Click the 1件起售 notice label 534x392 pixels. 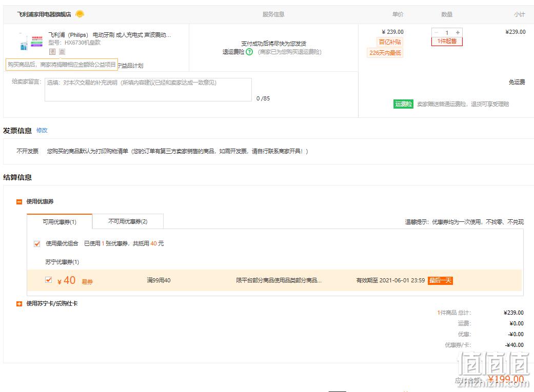pyautogui.click(x=447, y=41)
